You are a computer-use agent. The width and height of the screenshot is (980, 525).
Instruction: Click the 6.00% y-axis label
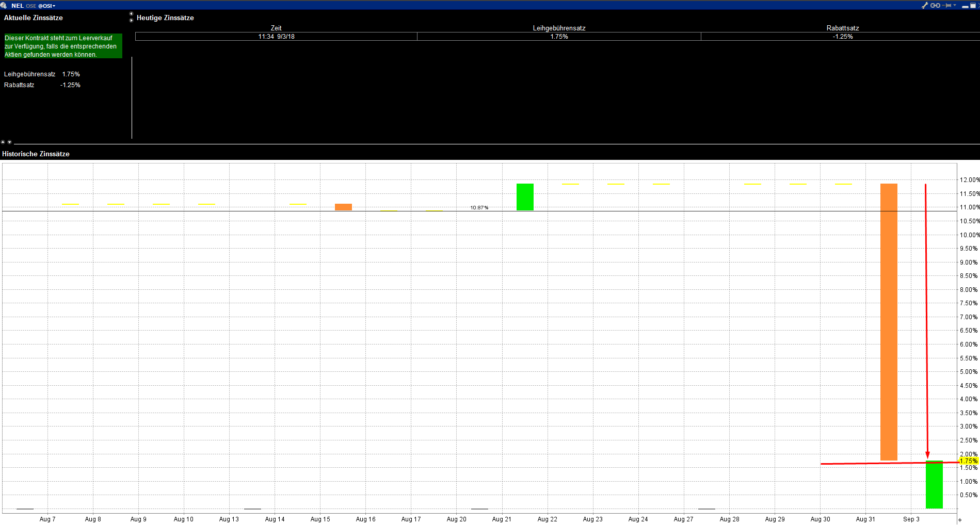click(x=969, y=344)
